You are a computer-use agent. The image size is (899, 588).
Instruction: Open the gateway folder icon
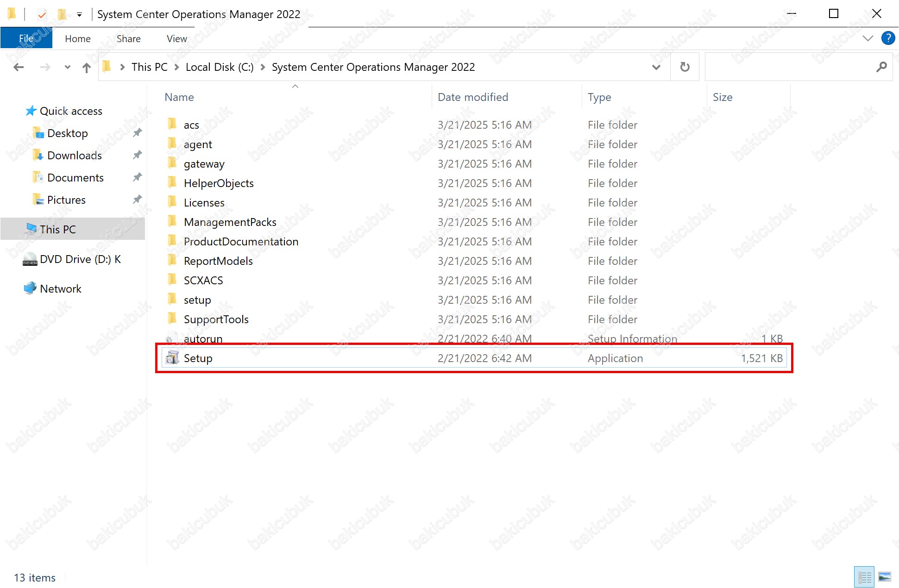coord(172,163)
